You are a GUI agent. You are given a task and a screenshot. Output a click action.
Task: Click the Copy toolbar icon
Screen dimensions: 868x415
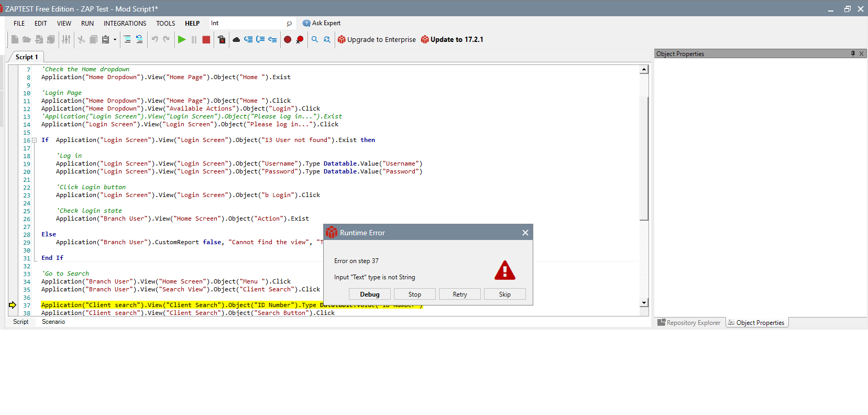[93, 39]
